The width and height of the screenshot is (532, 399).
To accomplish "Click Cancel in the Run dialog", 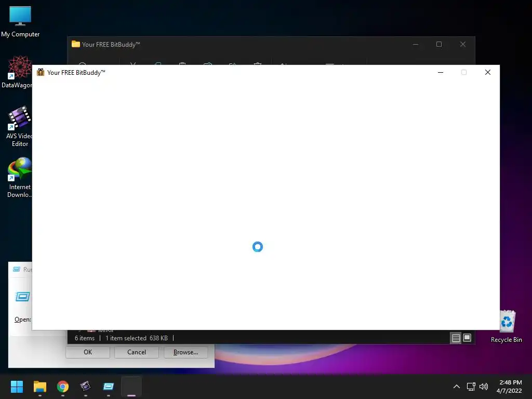I will point(137,352).
